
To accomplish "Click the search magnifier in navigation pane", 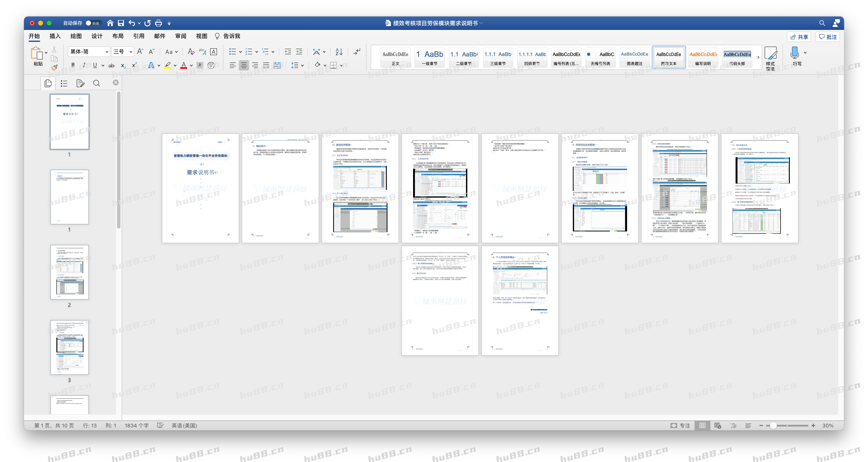I will [96, 83].
